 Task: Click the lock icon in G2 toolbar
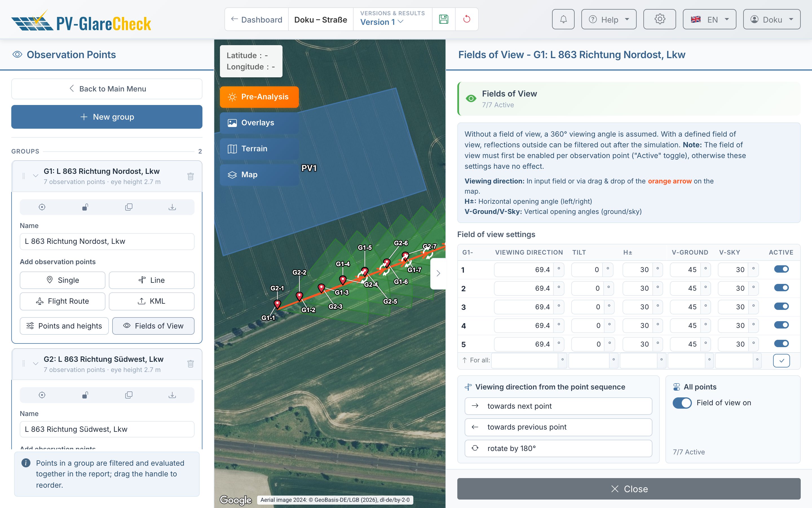tap(85, 395)
